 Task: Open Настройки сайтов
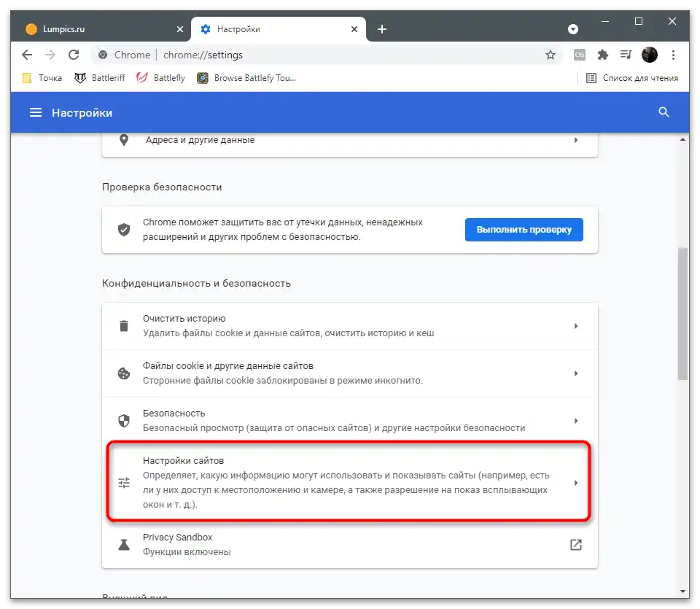[350, 483]
